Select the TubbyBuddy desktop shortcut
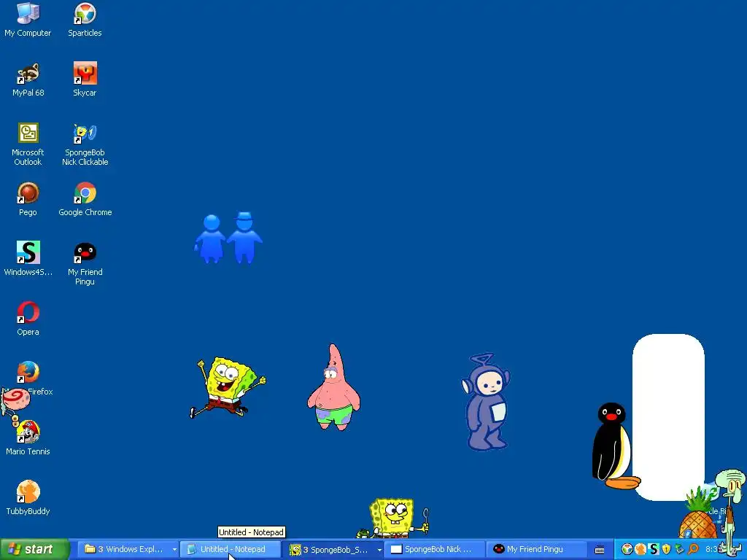 tap(28, 497)
